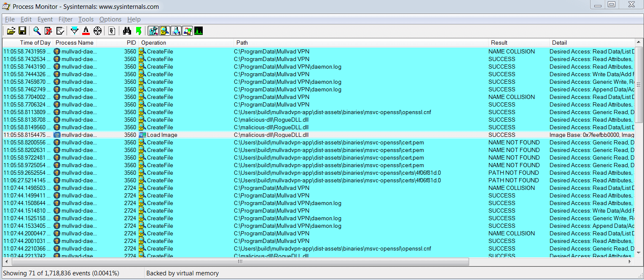Click the Result column header
The width and height of the screenshot is (644, 280).
click(x=519, y=43)
